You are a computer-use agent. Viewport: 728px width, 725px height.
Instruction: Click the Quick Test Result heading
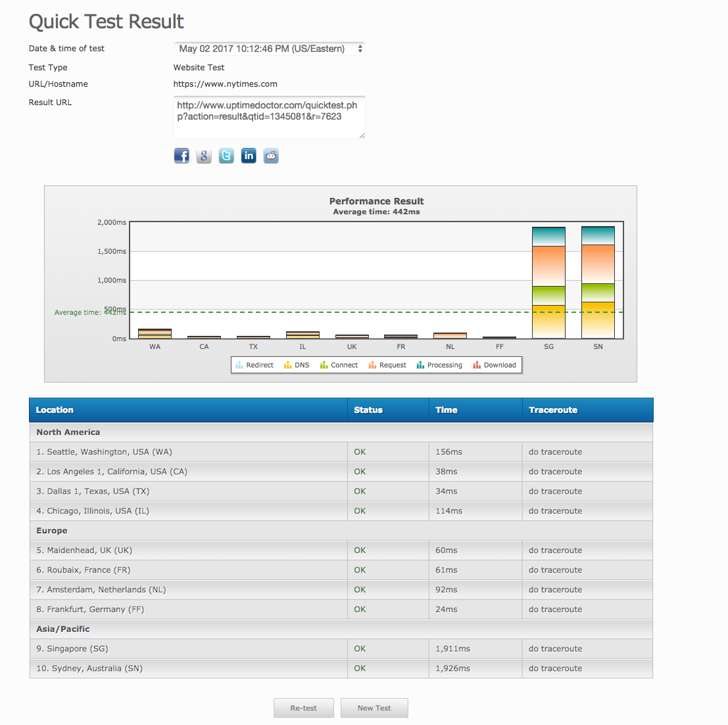pos(107,21)
